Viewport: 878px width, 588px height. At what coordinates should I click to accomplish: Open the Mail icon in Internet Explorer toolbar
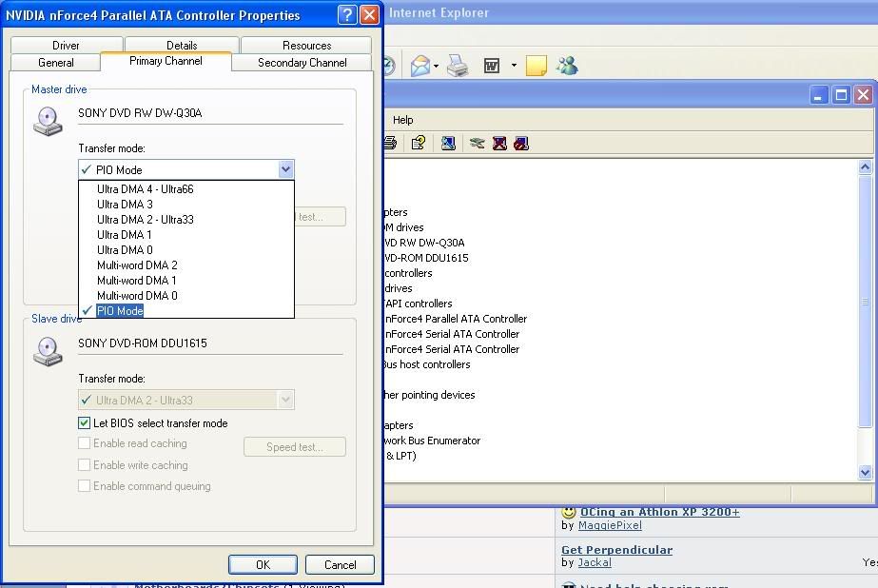420,66
